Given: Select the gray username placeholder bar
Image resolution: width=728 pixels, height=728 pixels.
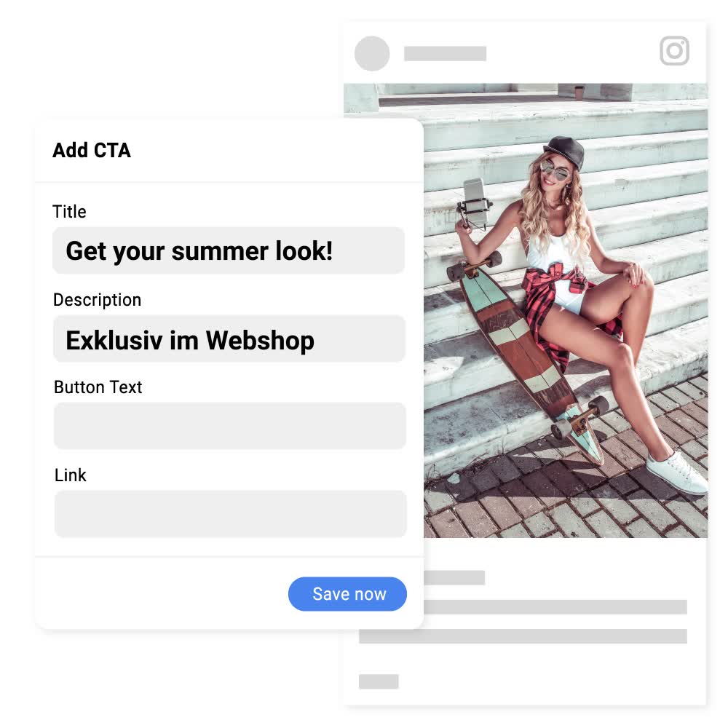Looking at the screenshot, I should (445, 53).
